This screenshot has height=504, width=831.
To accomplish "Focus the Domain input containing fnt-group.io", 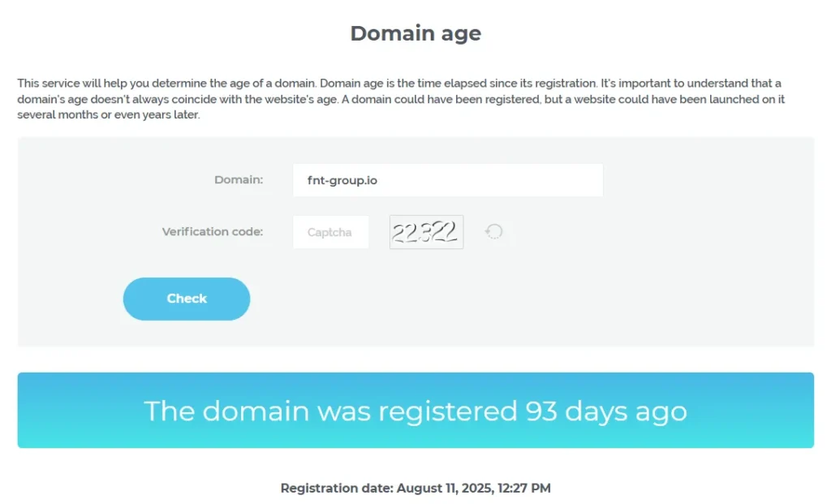I will [447, 180].
